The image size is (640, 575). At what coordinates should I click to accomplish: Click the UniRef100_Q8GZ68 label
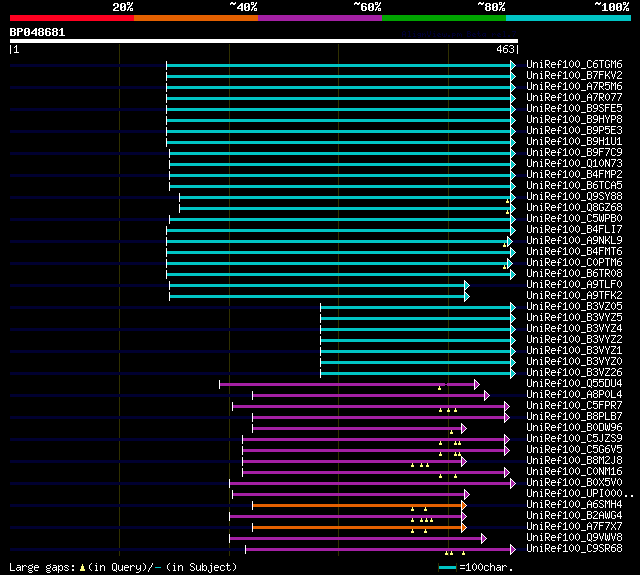pyautogui.click(x=574, y=207)
